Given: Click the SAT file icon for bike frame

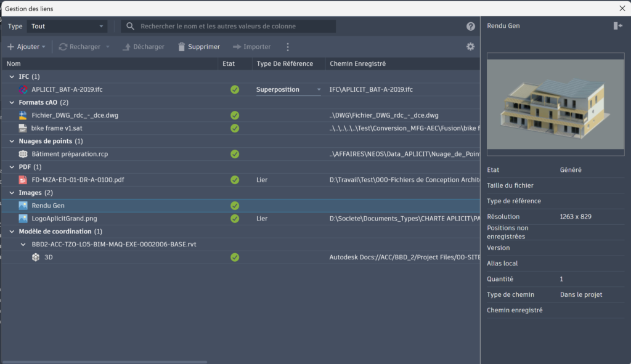Looking at the screenshot, I should 23,128.
